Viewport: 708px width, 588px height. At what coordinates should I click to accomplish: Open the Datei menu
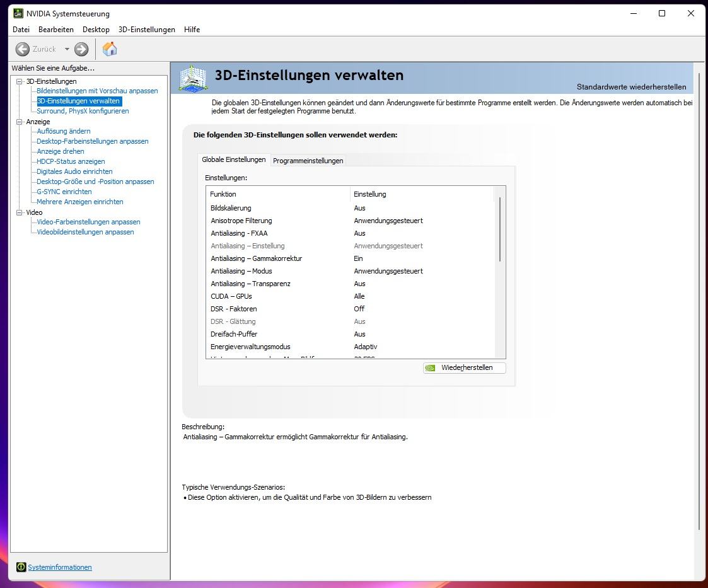click(21, 30)
